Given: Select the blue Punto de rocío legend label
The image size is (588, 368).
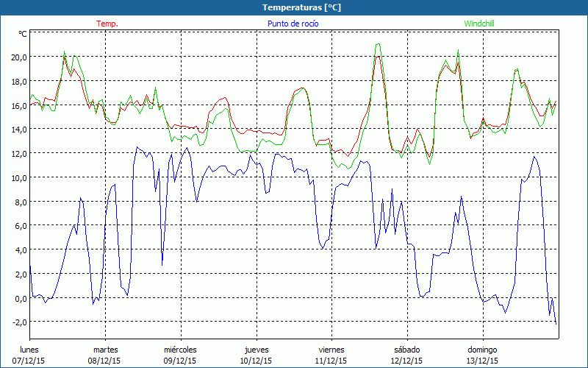Looking at the screenshot, I should click(x=293, y=24).
